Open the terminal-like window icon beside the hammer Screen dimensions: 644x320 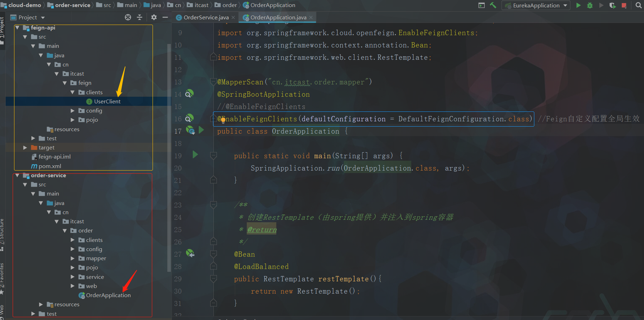coord(482,5)
